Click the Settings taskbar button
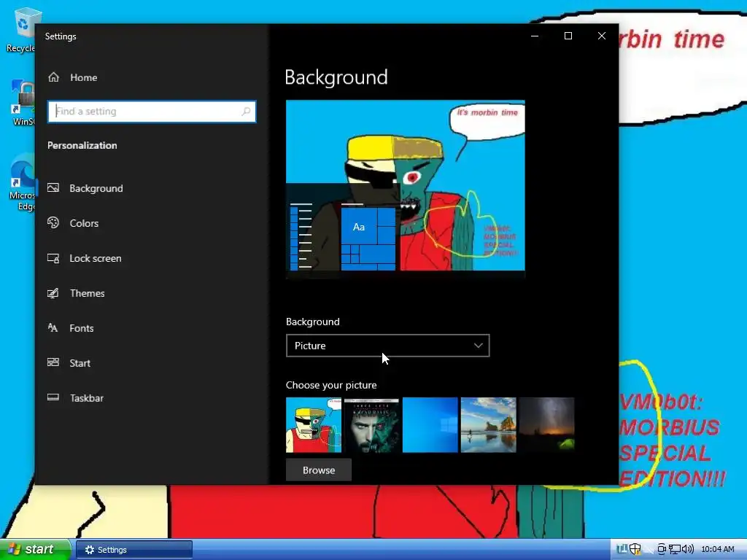The width and height of the screenshot is (747, 560). coord(134,550)
